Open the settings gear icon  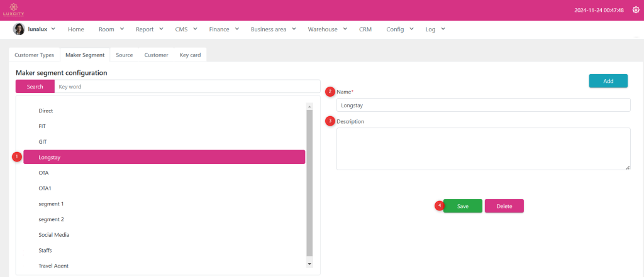[x=635, y=10]
